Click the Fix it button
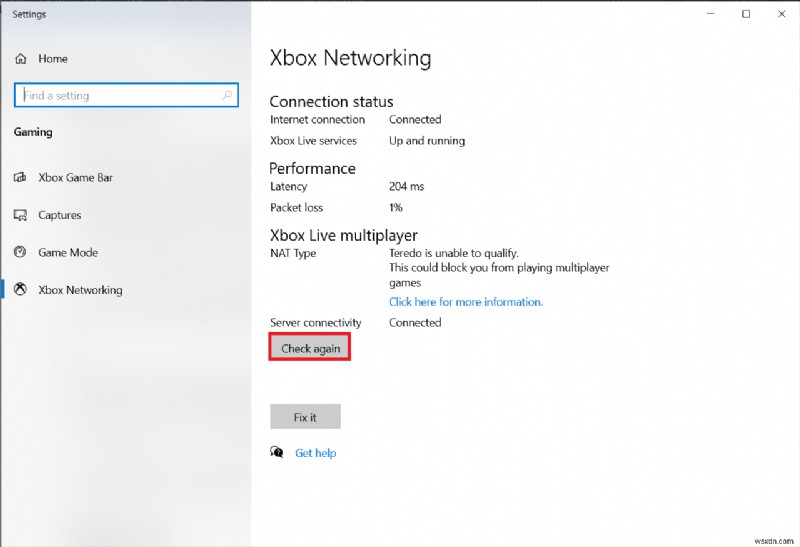This screenshot has width=800, height=547. (306, 417)
